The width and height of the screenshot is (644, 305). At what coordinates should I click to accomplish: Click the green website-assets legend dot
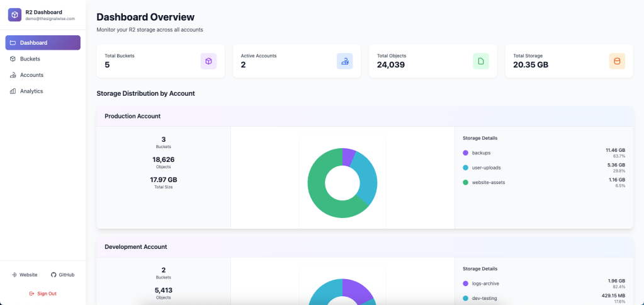[466, 182]
